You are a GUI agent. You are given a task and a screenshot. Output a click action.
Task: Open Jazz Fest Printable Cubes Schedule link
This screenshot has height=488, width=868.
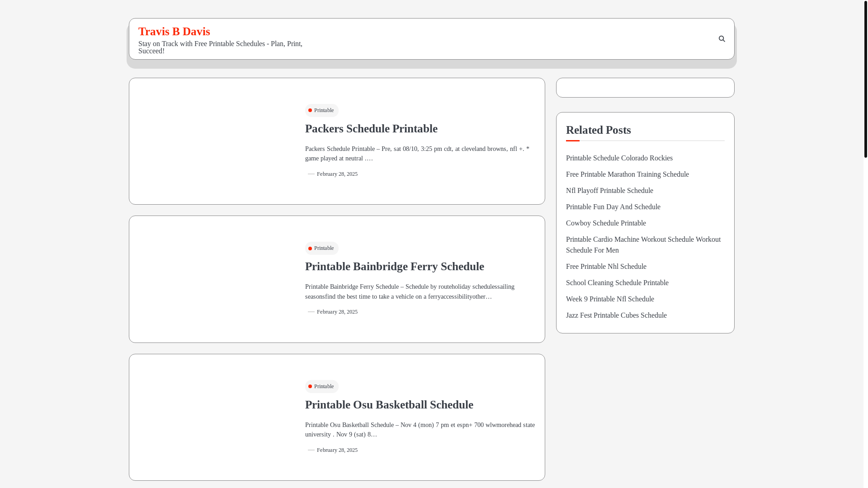click(616, 315)
